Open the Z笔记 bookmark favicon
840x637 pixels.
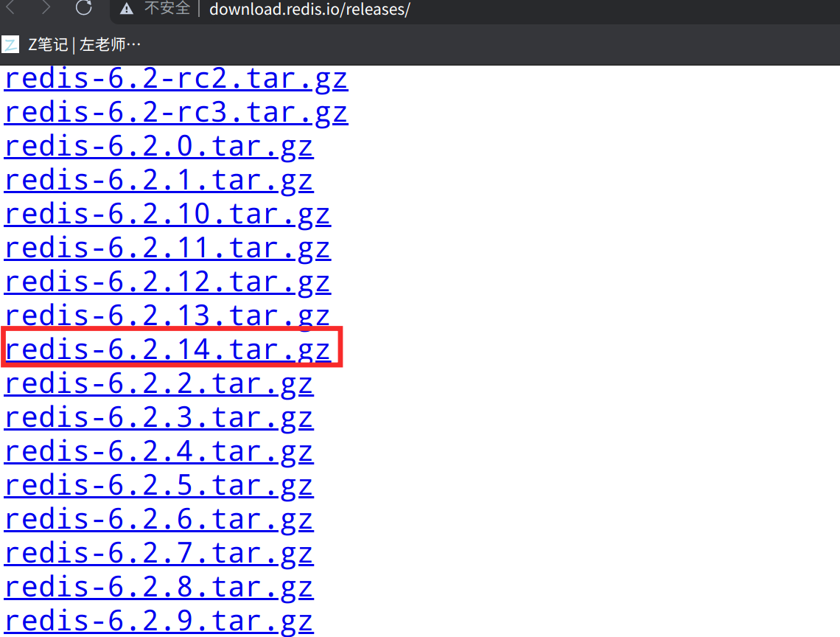click(10, 44)
